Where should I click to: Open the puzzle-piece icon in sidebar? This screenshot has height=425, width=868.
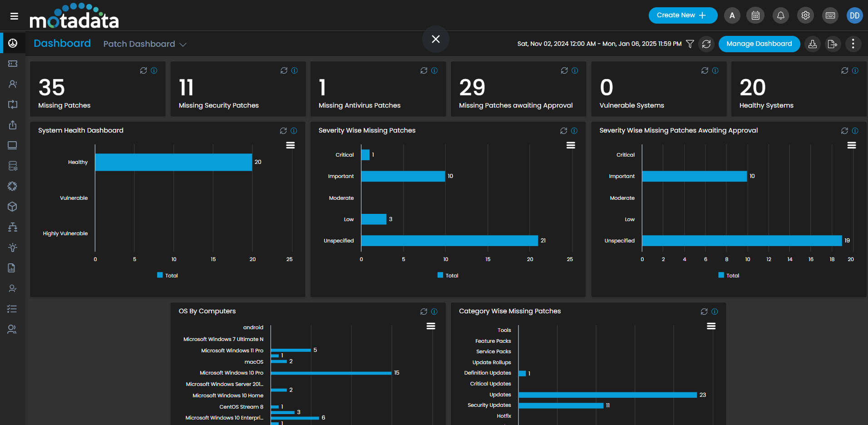point(13,186)
